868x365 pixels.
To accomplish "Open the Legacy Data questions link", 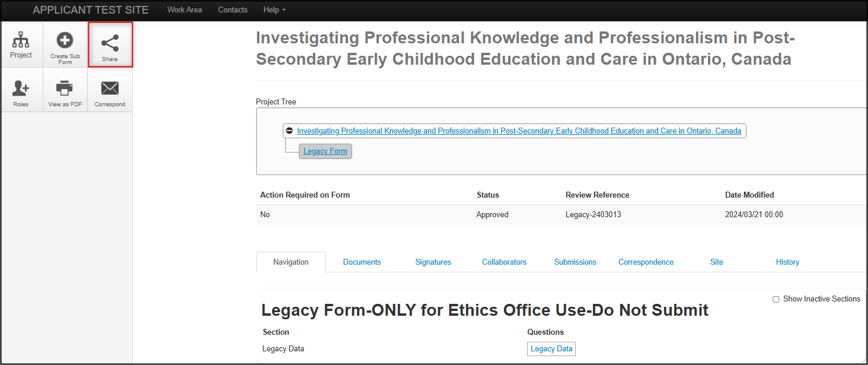I will pyautogui.click(x=551, y=349).
